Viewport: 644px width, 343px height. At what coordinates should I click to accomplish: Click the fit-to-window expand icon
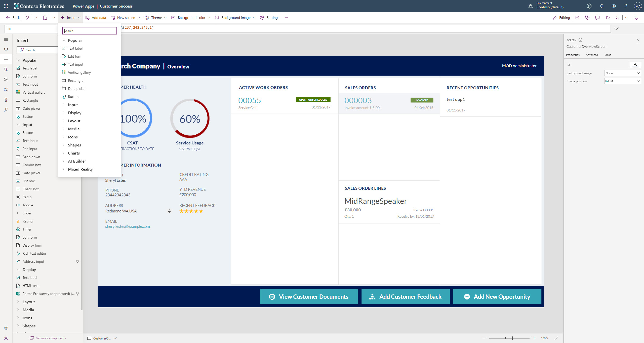point(556,338)
